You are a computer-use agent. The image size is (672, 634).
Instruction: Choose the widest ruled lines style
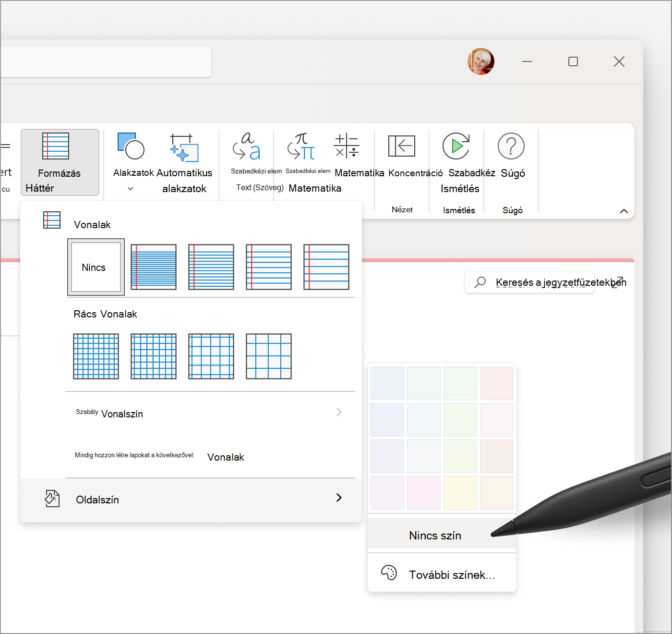pyautogui.click(x=326, y=267)
